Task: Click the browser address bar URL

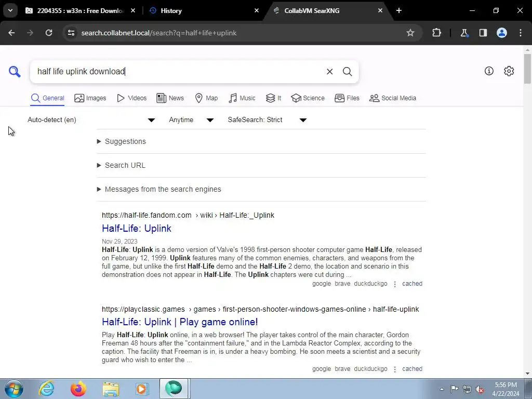Action: click(159, 33)
